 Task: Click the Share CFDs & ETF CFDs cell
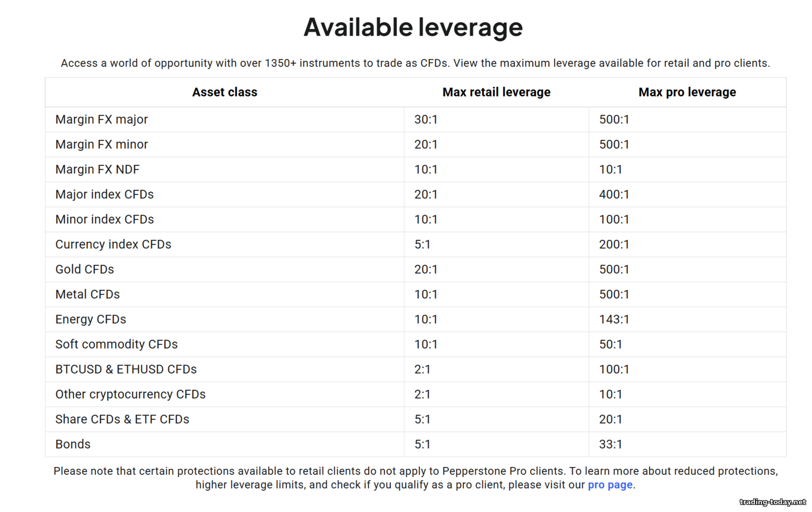[x=122, y=419]
